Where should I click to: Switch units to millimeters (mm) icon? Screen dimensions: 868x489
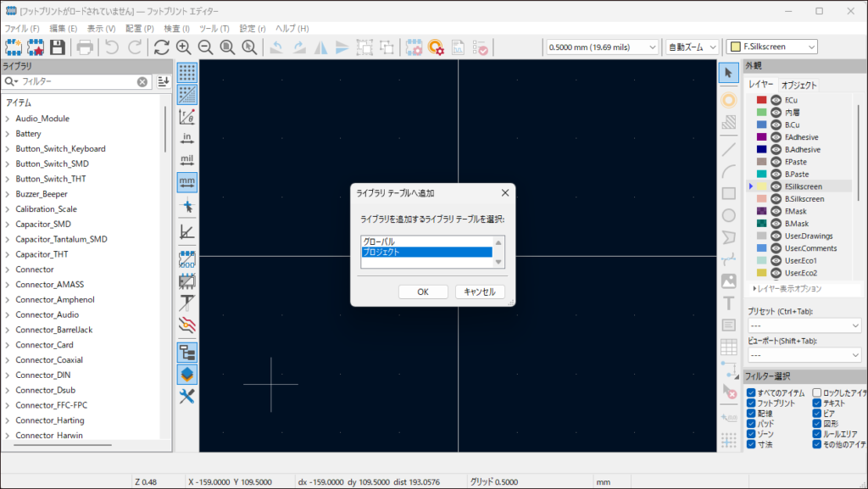187,181
